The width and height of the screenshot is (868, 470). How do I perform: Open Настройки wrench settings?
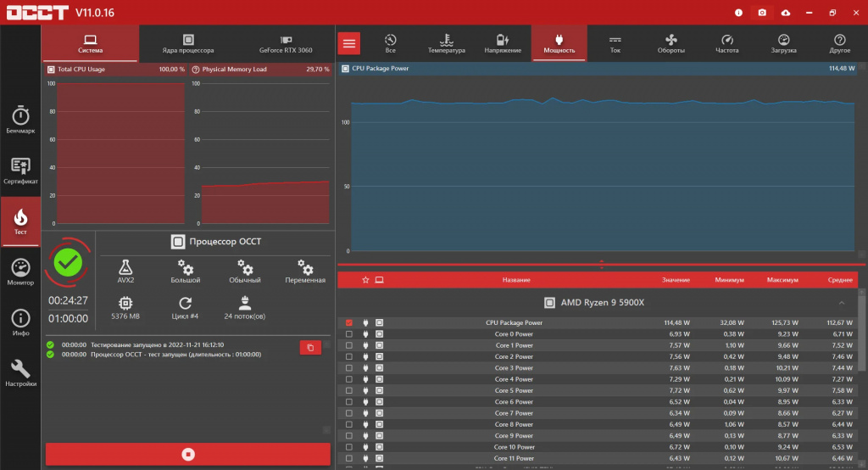click(x=20, y=373)
